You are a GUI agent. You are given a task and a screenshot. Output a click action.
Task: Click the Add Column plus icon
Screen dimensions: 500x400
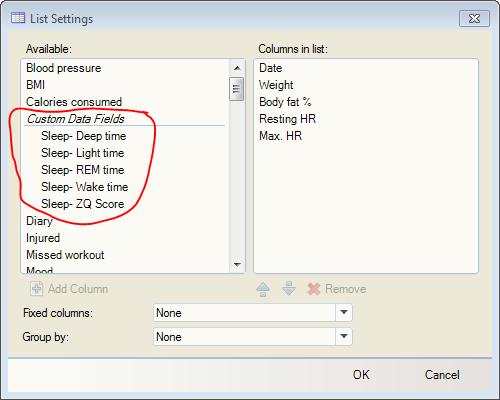click(x=36, y=289)
